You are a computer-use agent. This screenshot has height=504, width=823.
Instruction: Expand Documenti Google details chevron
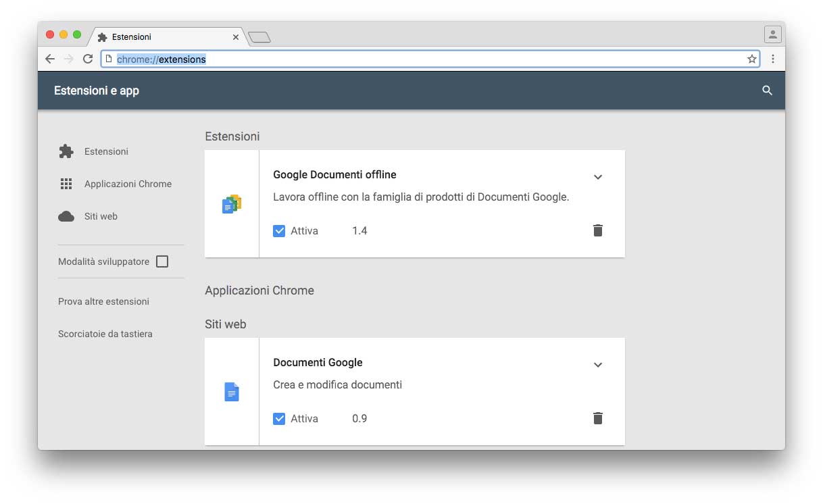click(597, 365)
